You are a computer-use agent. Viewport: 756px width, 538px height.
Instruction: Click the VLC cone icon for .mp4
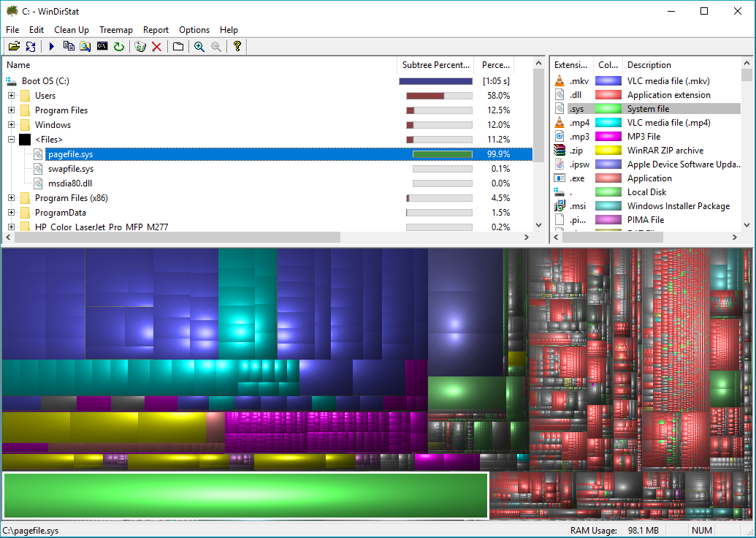click(560, 123)
